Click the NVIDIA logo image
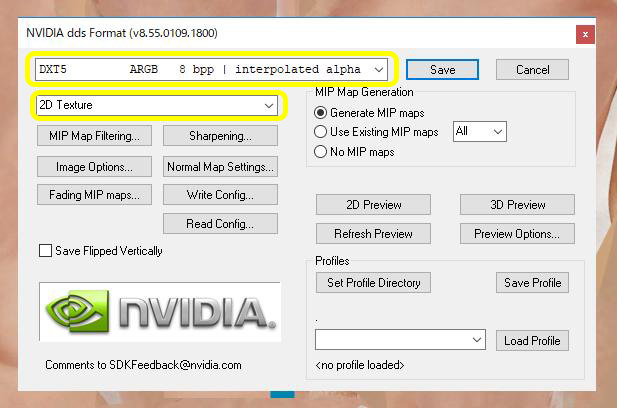617x408 pixels. pos(160,312)
